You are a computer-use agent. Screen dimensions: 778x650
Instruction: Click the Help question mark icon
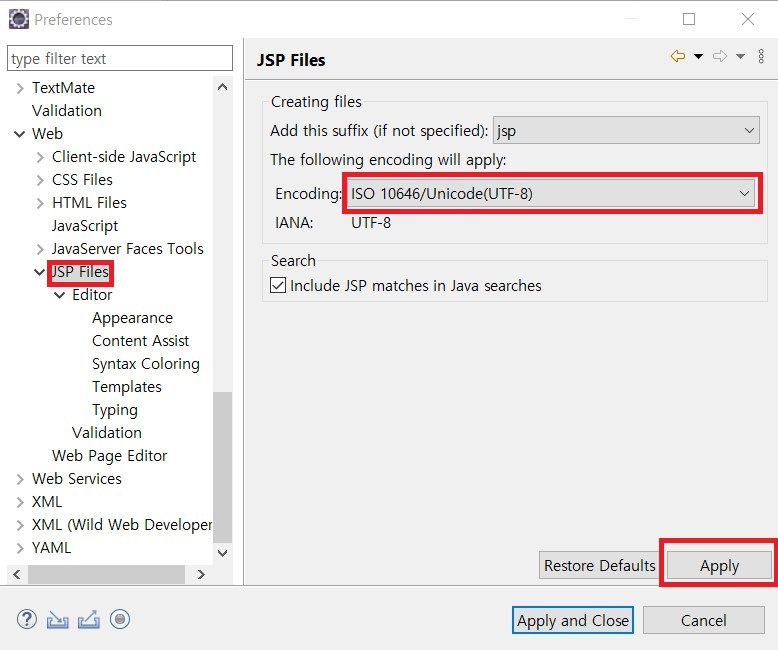click(x=27, y=619)
